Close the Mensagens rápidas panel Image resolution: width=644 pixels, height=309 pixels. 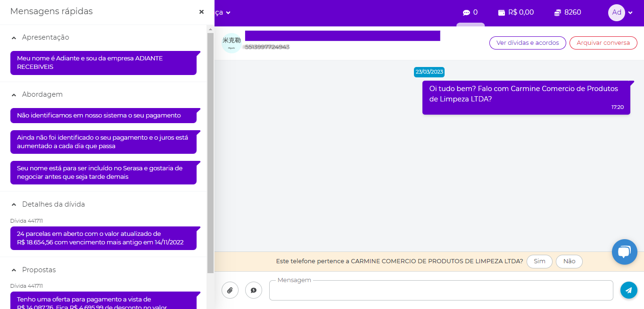point(201,12)
